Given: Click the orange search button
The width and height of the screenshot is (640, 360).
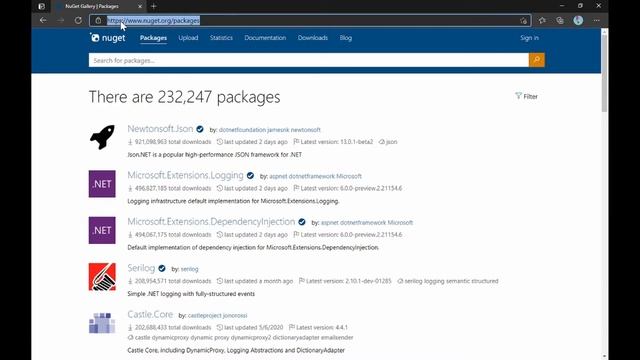Looking at the screenshot, I should (x=537, y=60).
